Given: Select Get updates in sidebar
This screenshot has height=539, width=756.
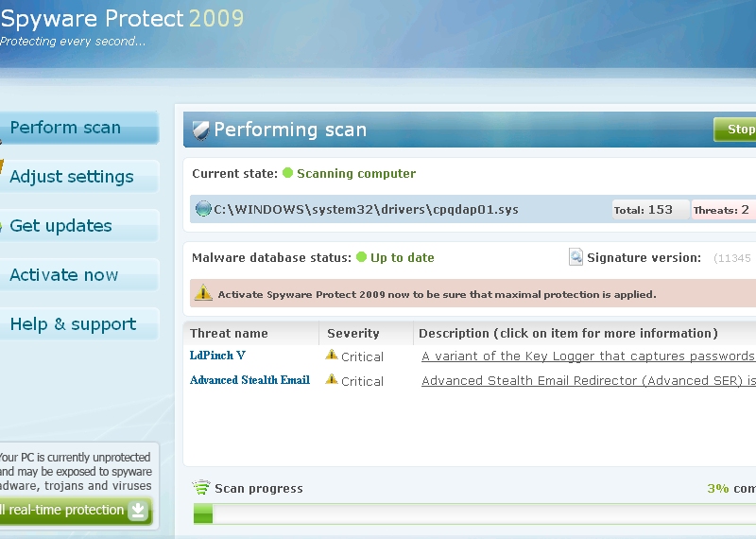Looking at the screenshot, I should 78,226.
